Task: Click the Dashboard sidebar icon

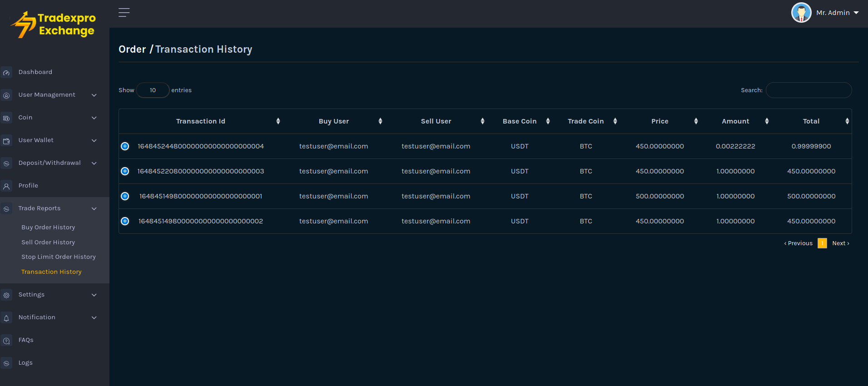Action: click(6, 73)
